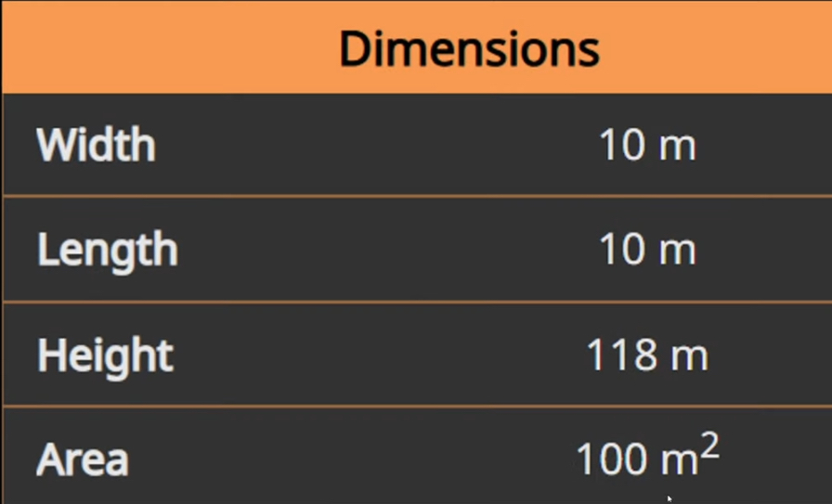Select the Area label

point(83,460)
